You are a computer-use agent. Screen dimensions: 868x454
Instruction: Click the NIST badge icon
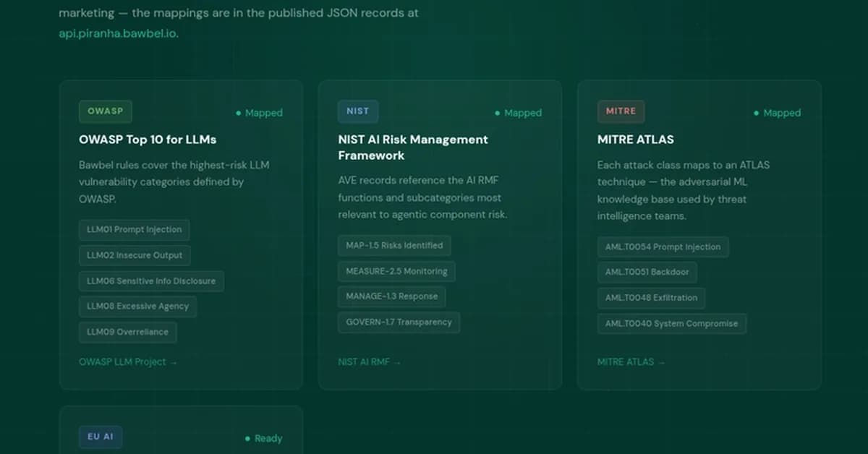coord(357,111)
